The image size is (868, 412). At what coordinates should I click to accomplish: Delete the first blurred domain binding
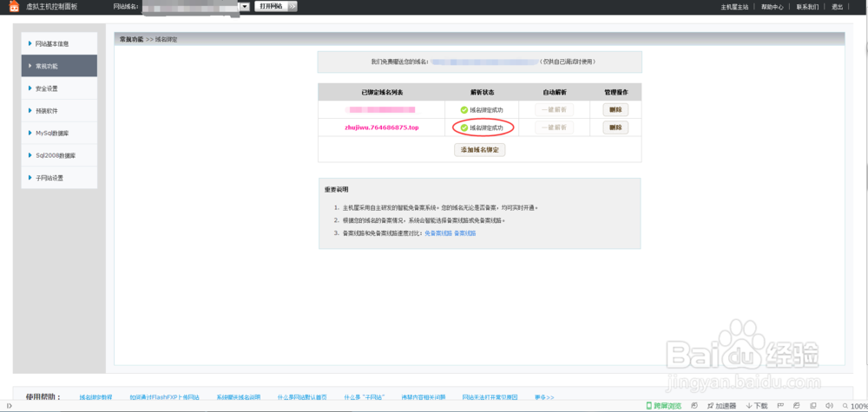click(x=615, y=109)
